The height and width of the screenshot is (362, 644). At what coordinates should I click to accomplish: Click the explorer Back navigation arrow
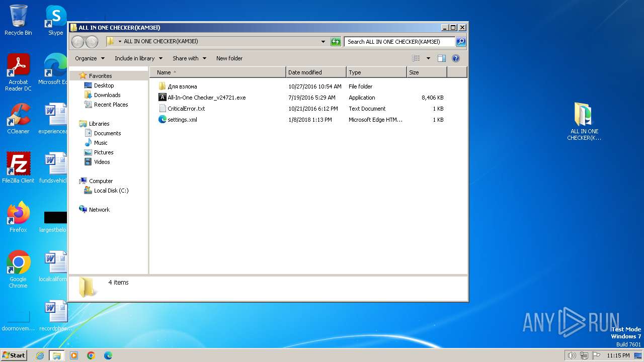pos(77,42)
